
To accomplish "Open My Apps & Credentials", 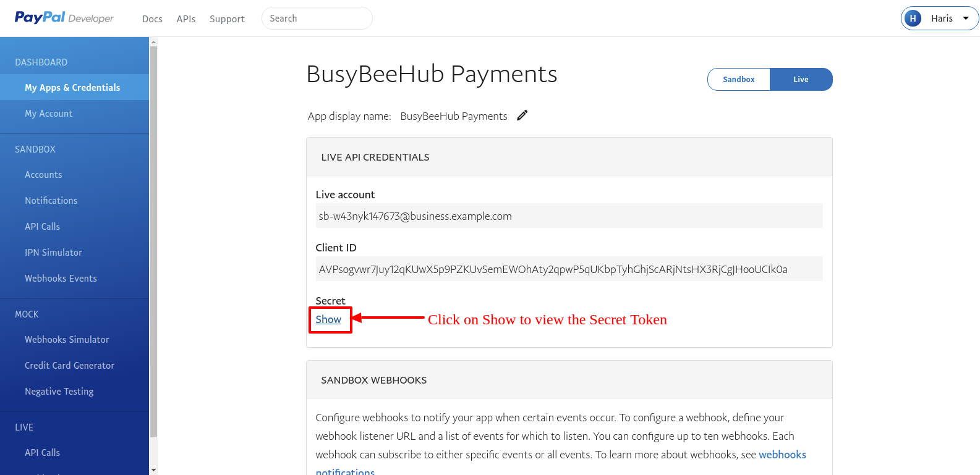I will [x=75, y=88].
